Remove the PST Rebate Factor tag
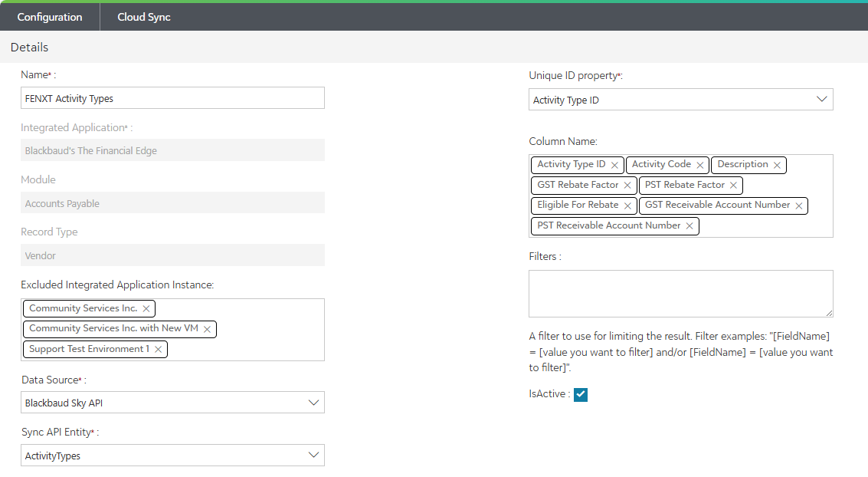This screenshot has width=868, height=477. (x=733, y=185)
